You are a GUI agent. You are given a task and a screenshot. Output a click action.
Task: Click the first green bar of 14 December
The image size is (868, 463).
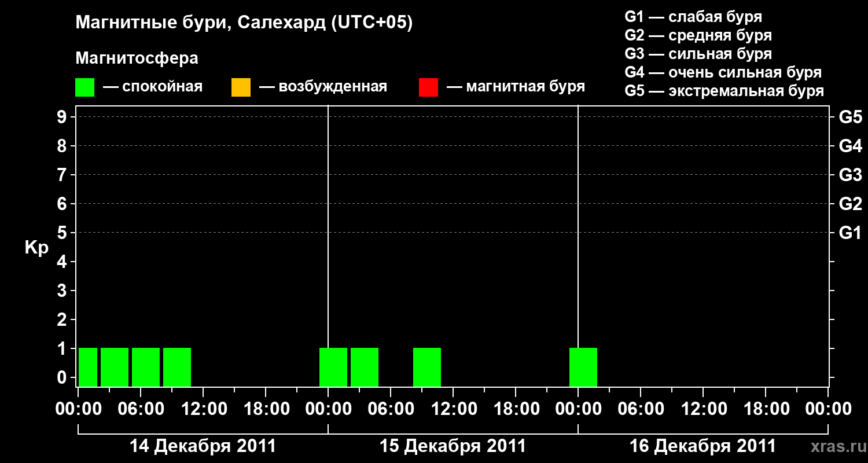click(x=88, y=367)
